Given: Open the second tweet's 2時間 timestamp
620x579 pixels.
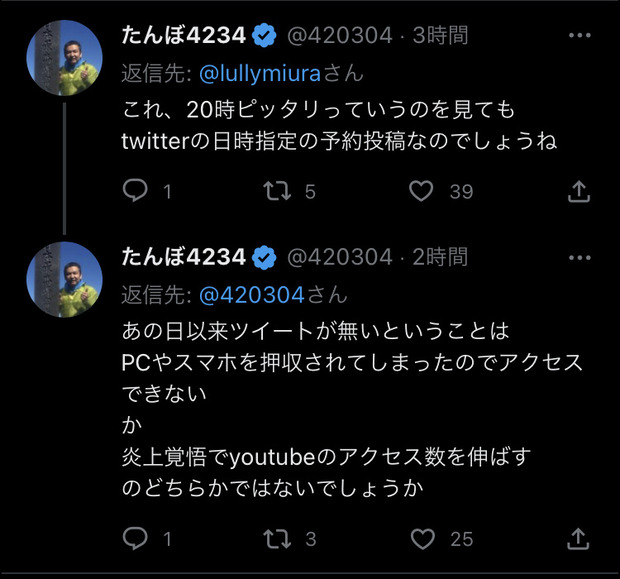Looking at the screenshot, I should point(439,258).
